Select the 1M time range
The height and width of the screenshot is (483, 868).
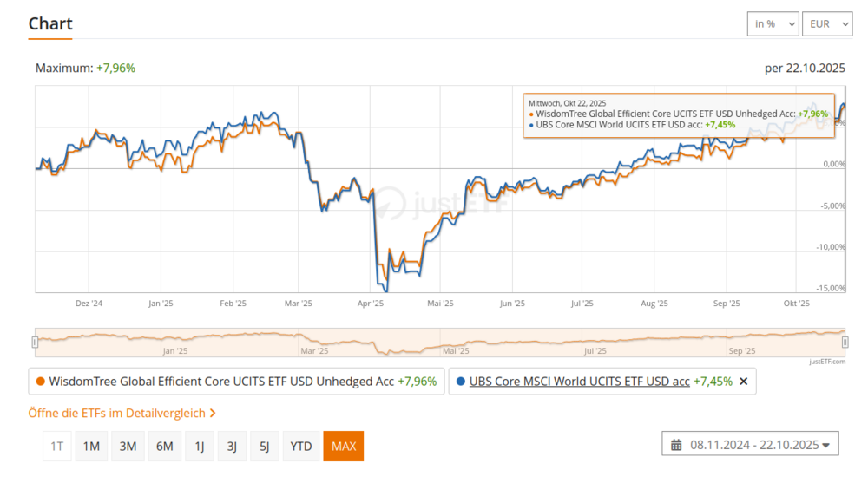point(91,447)
